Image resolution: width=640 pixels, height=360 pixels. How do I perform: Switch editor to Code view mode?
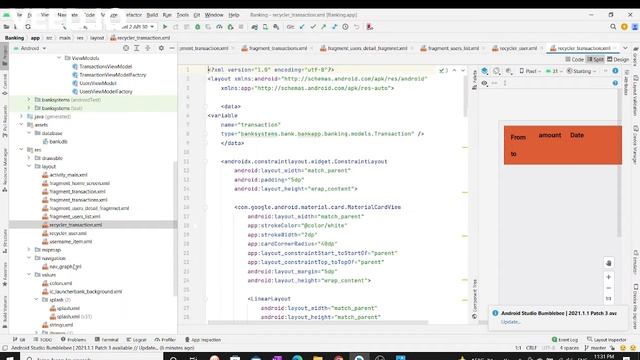[x=575, y=60]
